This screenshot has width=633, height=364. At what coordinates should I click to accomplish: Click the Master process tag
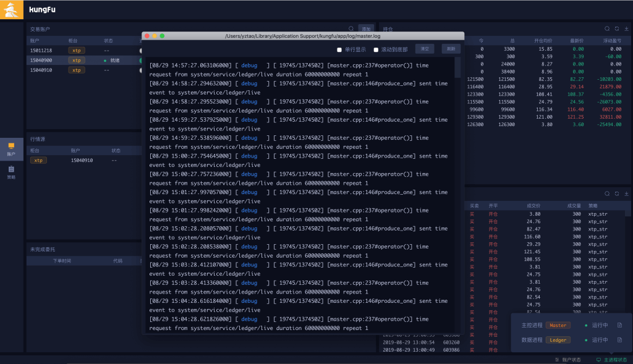click(x=558, y=325)
